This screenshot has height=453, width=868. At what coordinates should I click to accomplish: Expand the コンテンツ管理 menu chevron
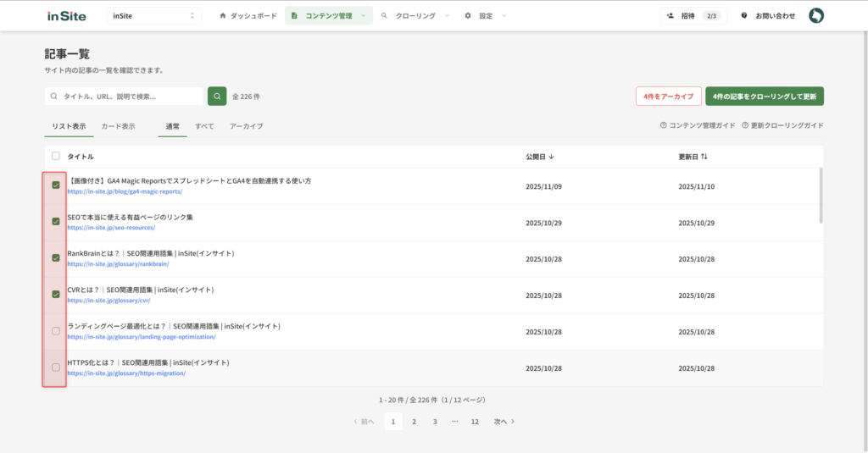click(363, 16)
